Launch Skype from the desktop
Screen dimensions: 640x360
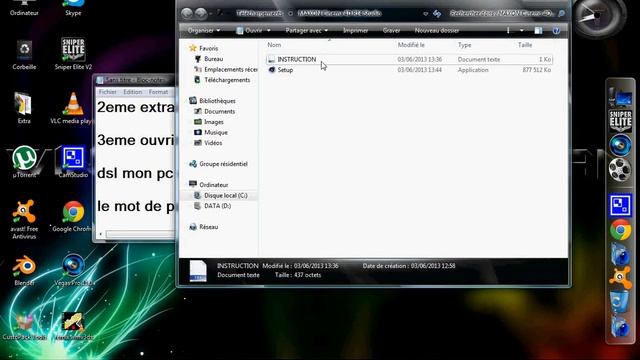coord(73,8)
